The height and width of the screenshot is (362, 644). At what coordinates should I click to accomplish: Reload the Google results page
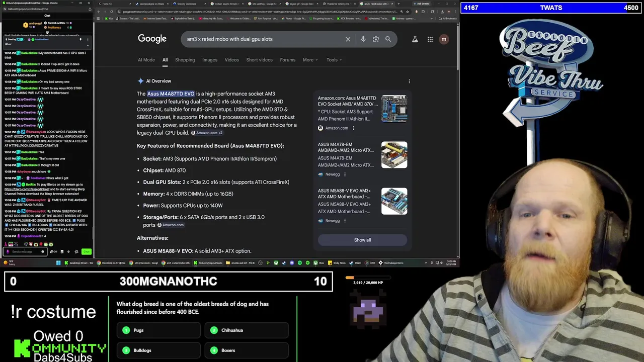click(112, 12)
